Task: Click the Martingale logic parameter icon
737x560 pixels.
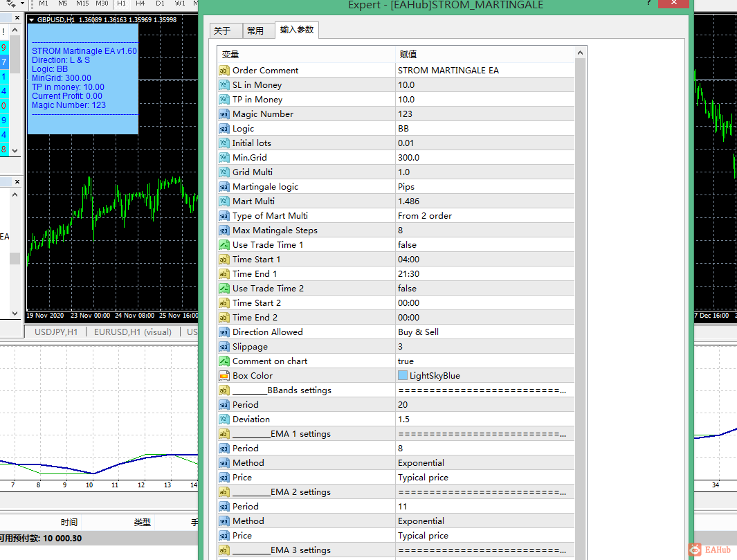Action: pyautogui.click(x=224, y=187)
